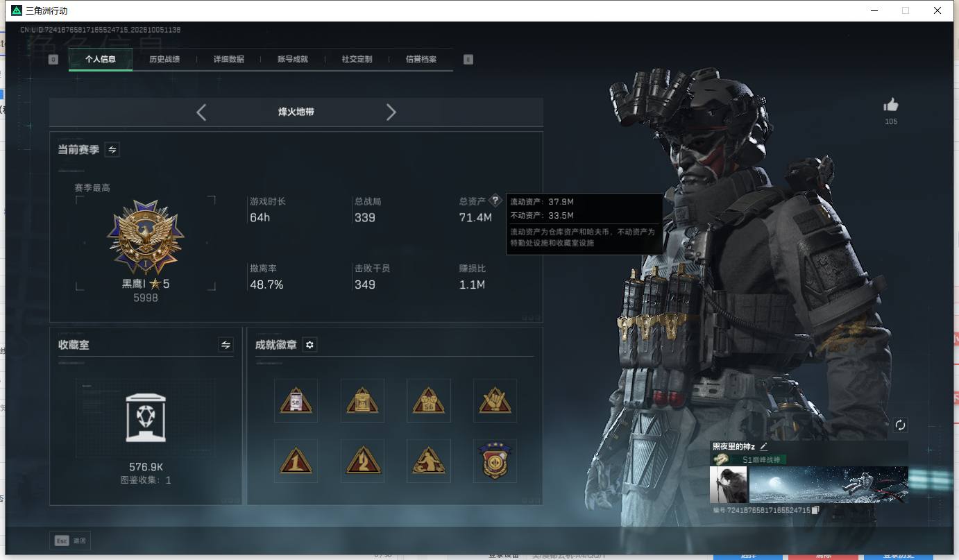Viewport: 959px width, 560px height.
Task: Click the E key hint right of tabs
Action: coord(468,60)
